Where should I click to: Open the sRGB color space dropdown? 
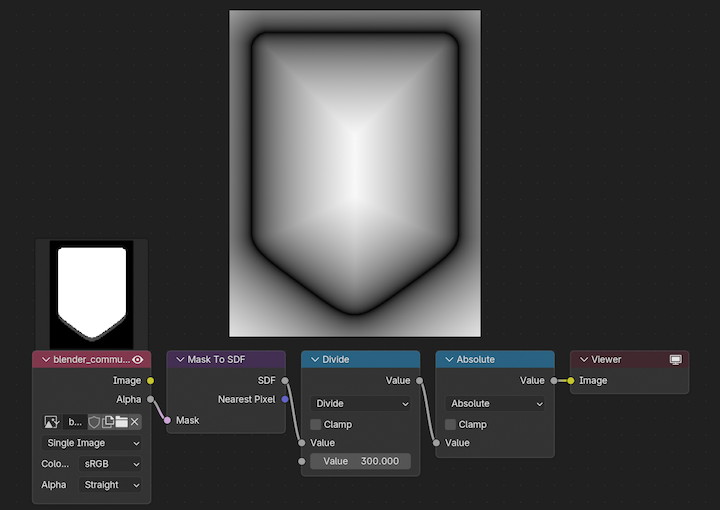pyautogui.click(x=109, y=464)
